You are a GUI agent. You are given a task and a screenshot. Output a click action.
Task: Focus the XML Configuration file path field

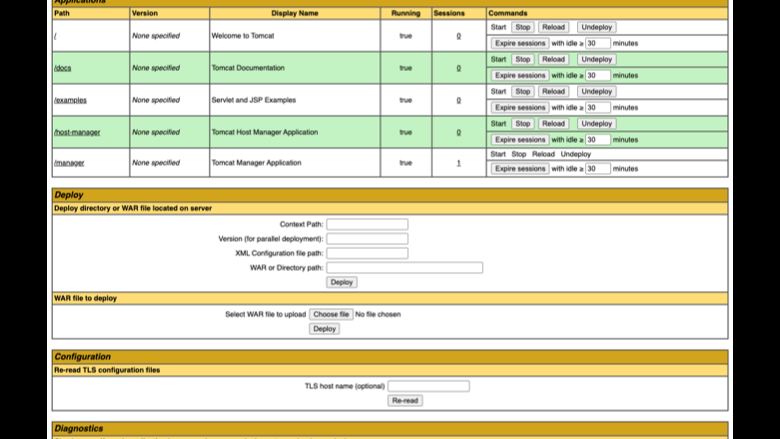click(x=367, y=253)
